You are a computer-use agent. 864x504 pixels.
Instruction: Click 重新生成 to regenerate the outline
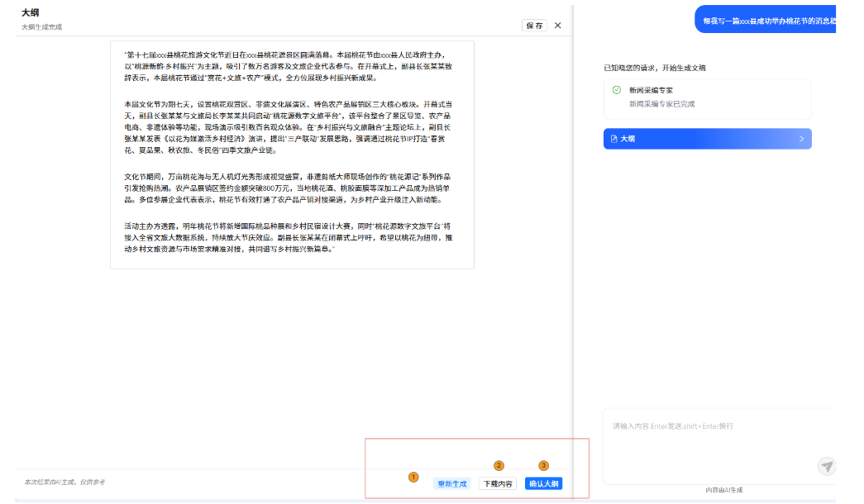pos(452,483)
